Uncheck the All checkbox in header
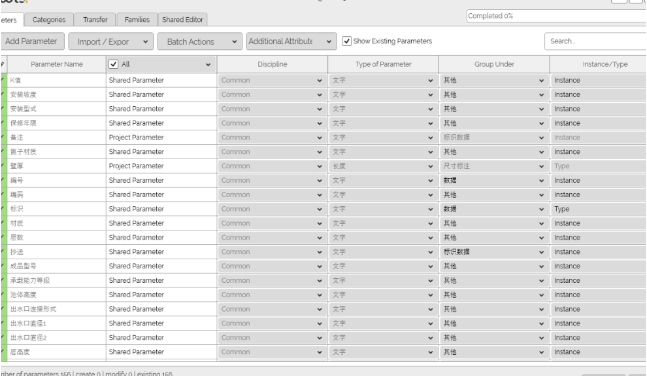The width and height of the screenshot is (647, 376). point(113,64)
